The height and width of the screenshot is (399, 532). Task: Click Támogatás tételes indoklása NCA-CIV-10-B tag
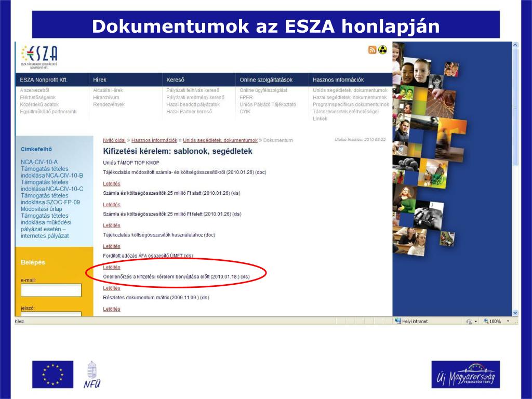pyautogui.click(x=51, y=172)
